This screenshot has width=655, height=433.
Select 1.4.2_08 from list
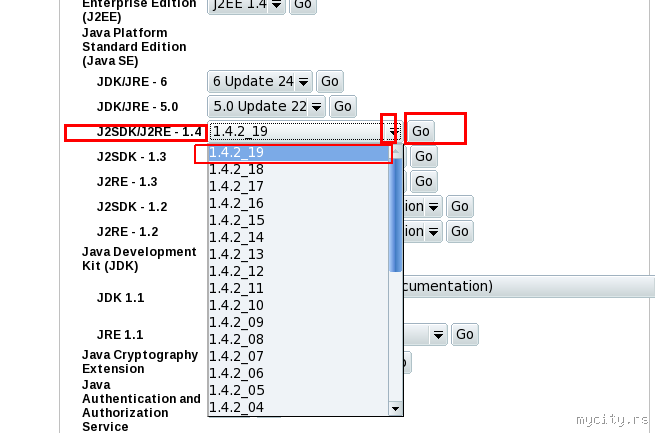(299, 339)
